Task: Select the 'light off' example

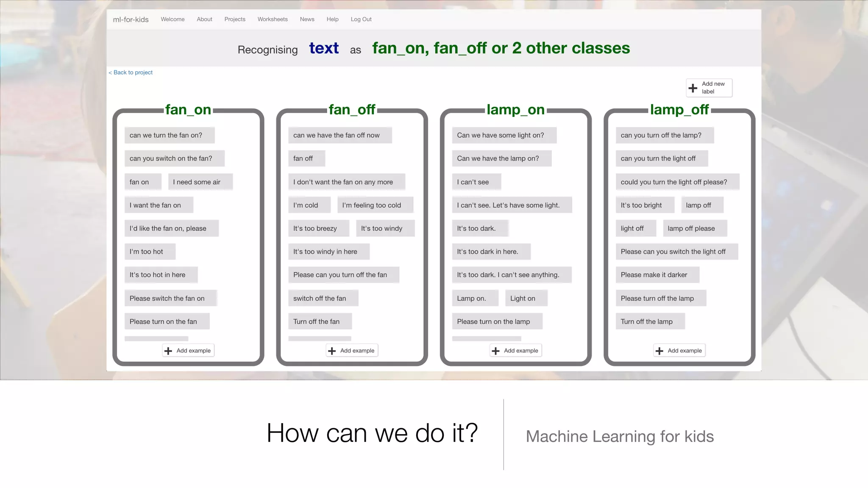Action: click(636, 228)
